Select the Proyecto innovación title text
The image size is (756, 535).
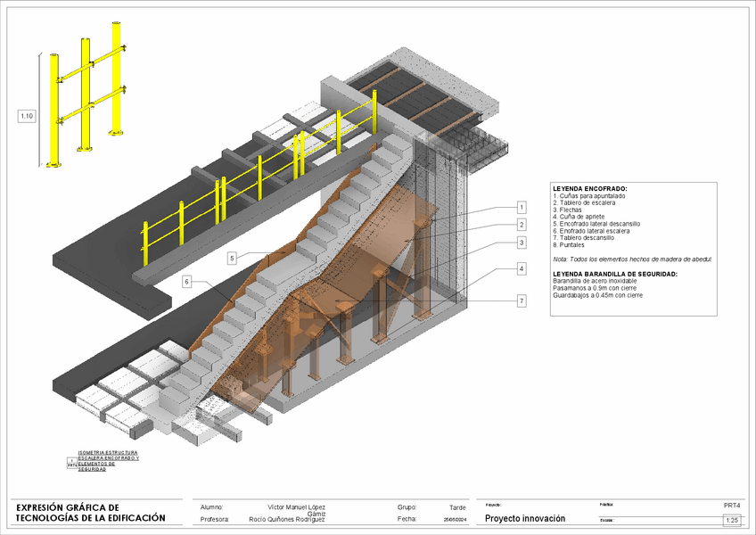point(525,518)
